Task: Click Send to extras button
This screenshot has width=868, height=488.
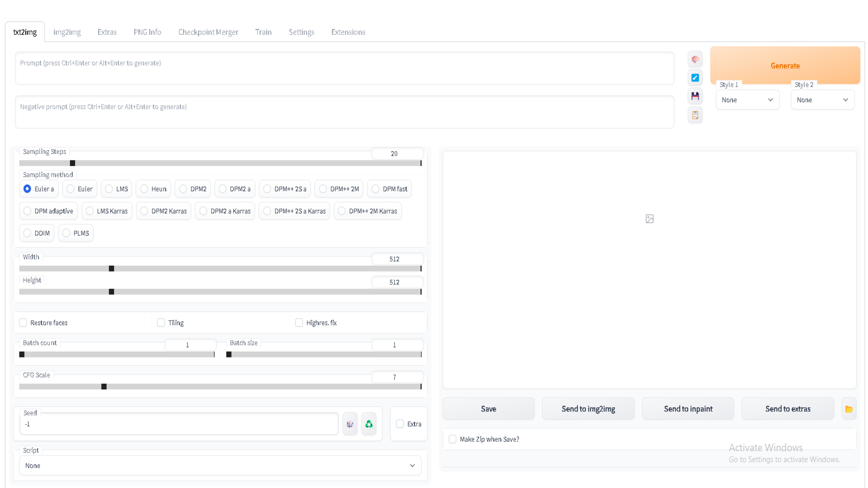Action: pyautogui.click(x=788, y=409)
